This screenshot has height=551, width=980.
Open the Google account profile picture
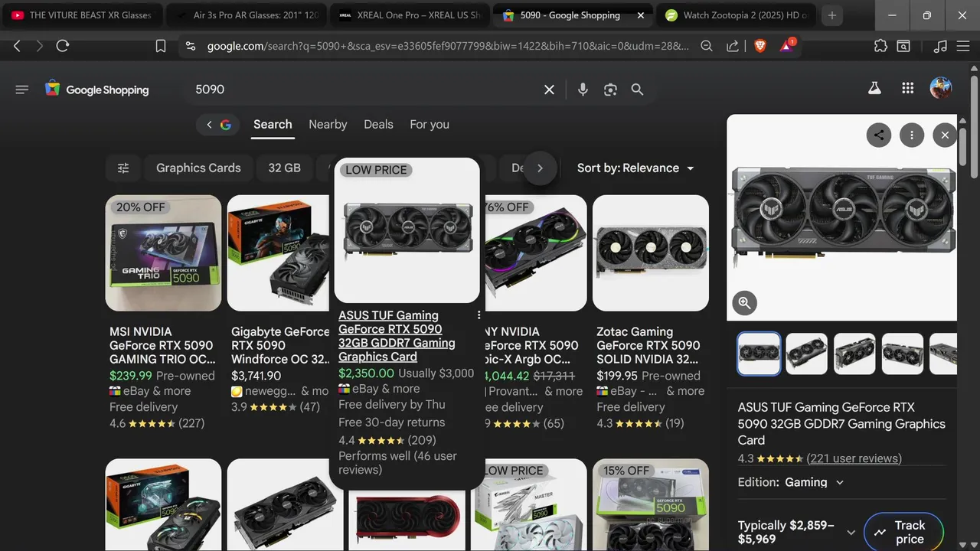tap(941, 88)
